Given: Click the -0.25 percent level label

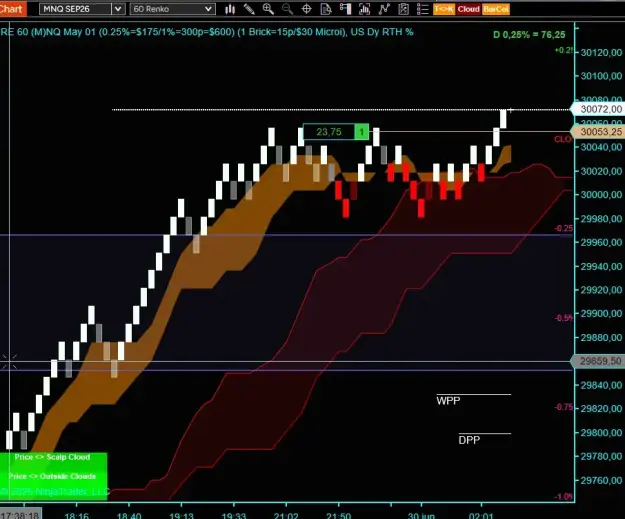Looking at the screenshot, I should point(564,228).
